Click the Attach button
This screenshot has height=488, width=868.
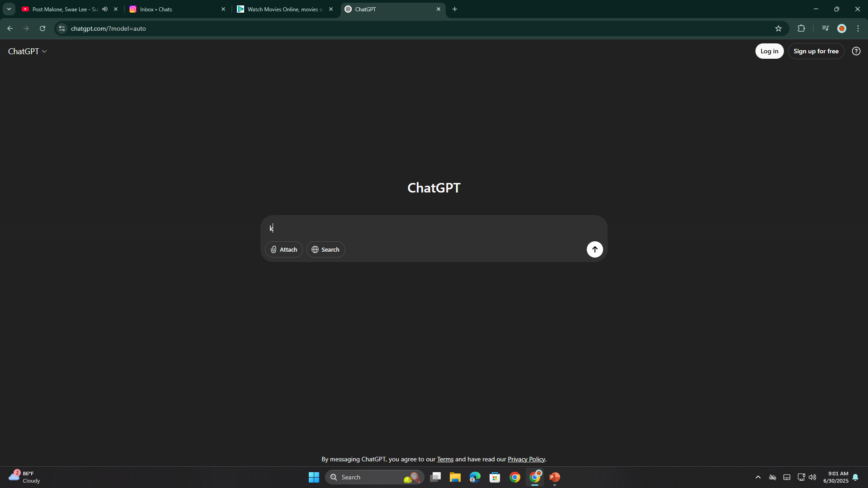(x=283, y=249)
